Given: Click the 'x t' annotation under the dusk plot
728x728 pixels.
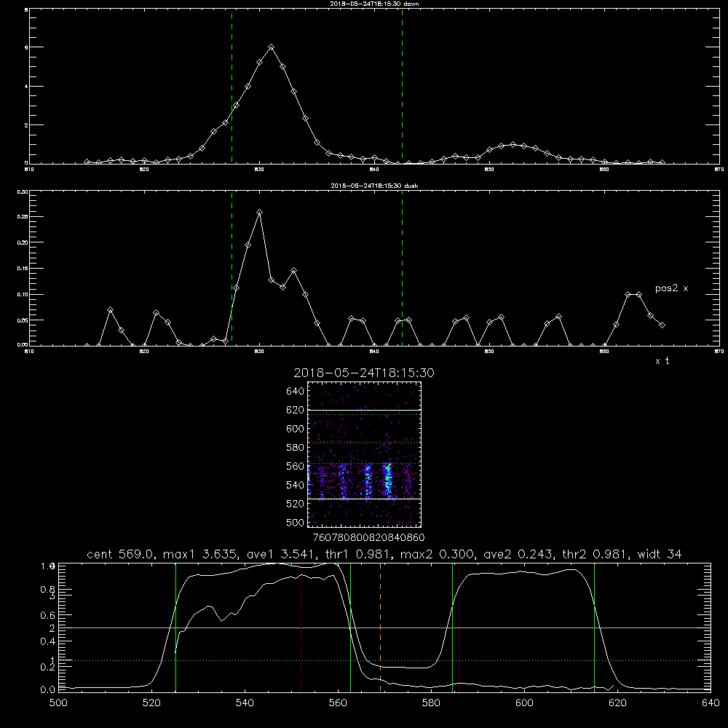Looking at the screenshot, I should 662,361.
